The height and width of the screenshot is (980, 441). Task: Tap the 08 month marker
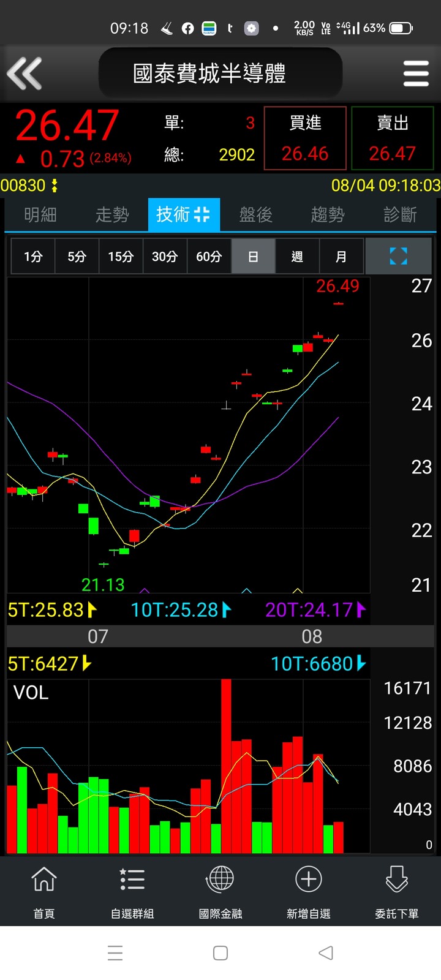click(x=312, y=637)
